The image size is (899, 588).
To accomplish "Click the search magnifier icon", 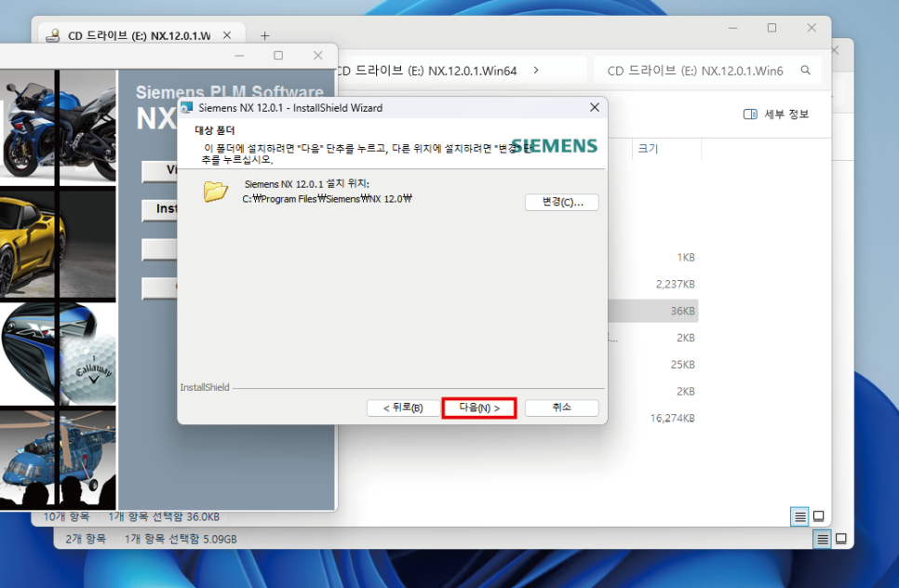I will (806, 71).
